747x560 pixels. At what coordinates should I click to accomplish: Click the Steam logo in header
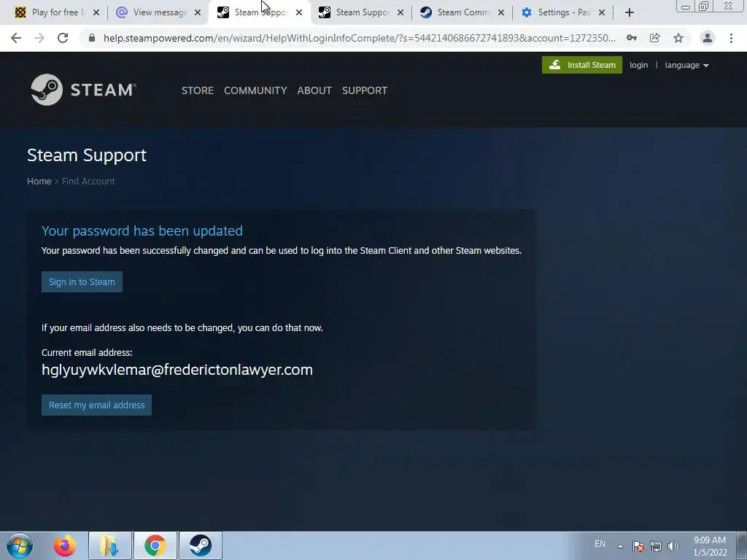click(83, 90)
